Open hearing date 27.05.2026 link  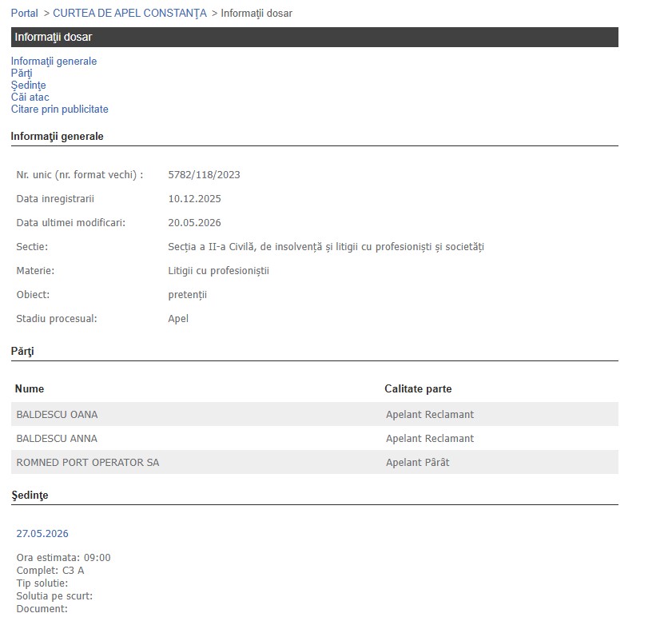pyautogui.click(x=42, y=534)
